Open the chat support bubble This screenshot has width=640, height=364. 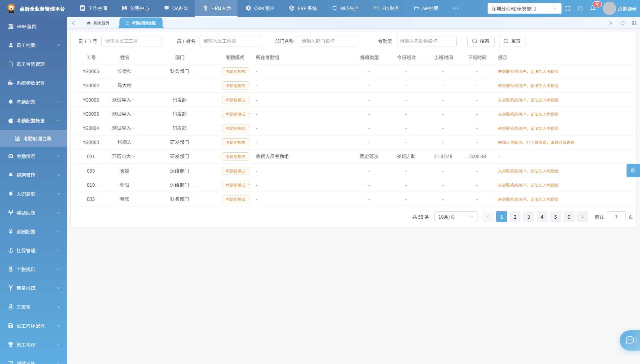pos(630,340)
